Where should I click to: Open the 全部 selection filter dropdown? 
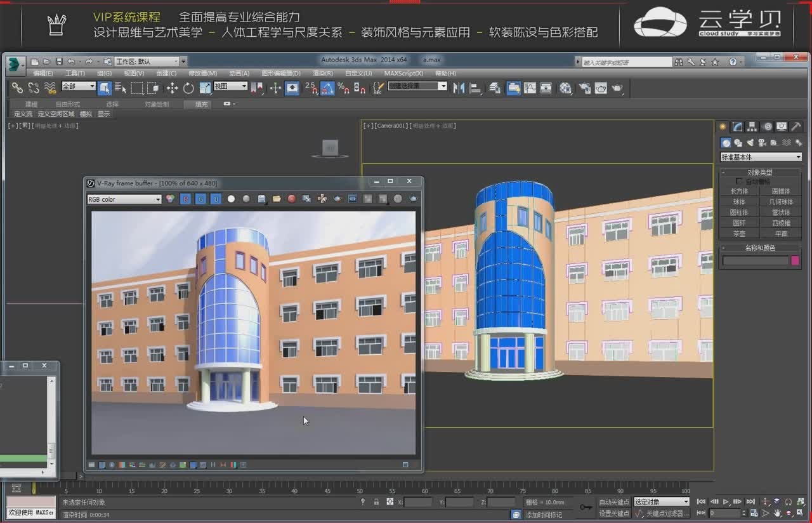coord(78,86)
